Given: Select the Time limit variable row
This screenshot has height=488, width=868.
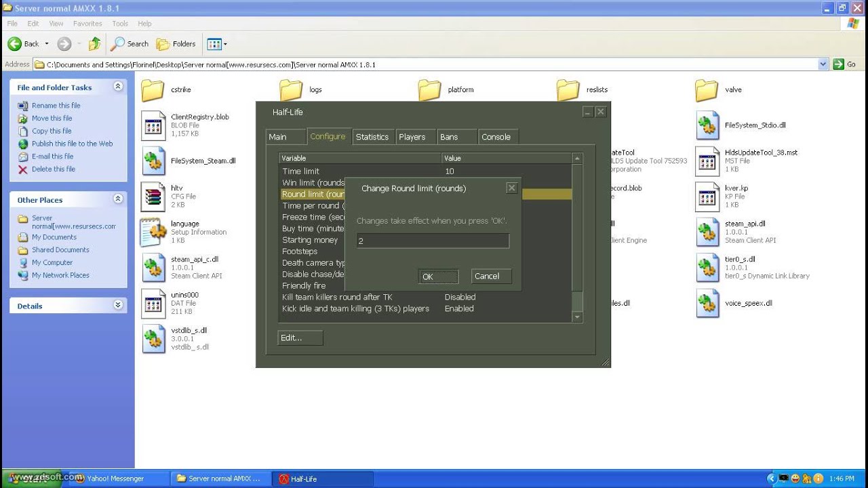Looking at the screenshot, I should 425,171.
